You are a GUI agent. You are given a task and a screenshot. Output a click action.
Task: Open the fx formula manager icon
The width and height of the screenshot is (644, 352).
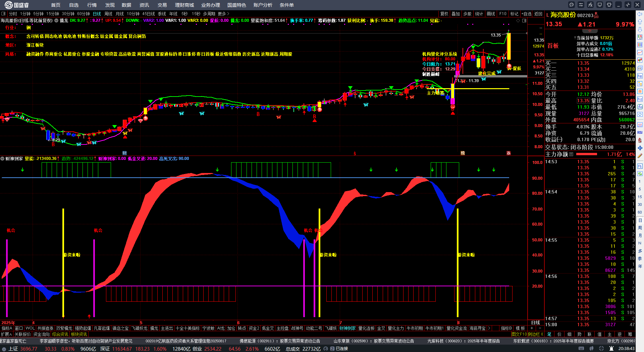click(590, 5)
